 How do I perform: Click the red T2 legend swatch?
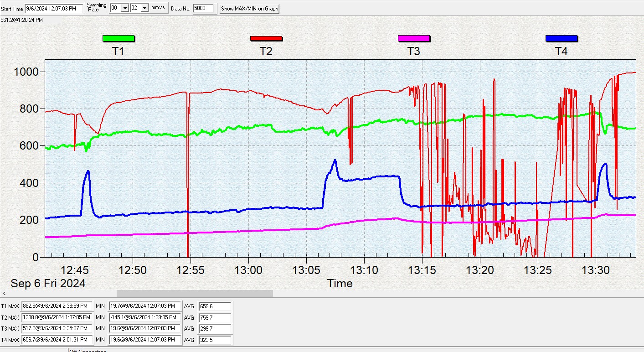point(266,38)
